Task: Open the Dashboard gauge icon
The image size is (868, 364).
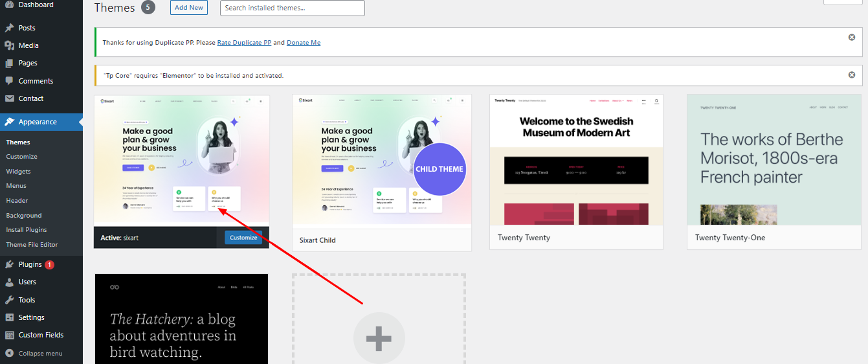Action: click(9, 5)
